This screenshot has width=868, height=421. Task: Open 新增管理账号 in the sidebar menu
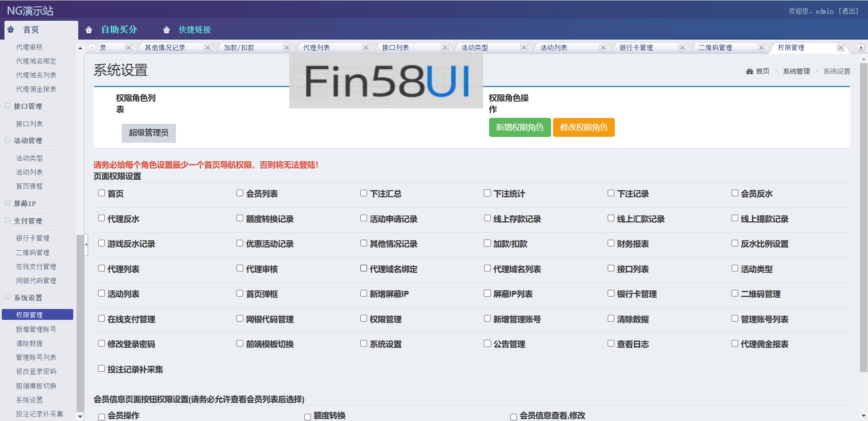(36, 329)
